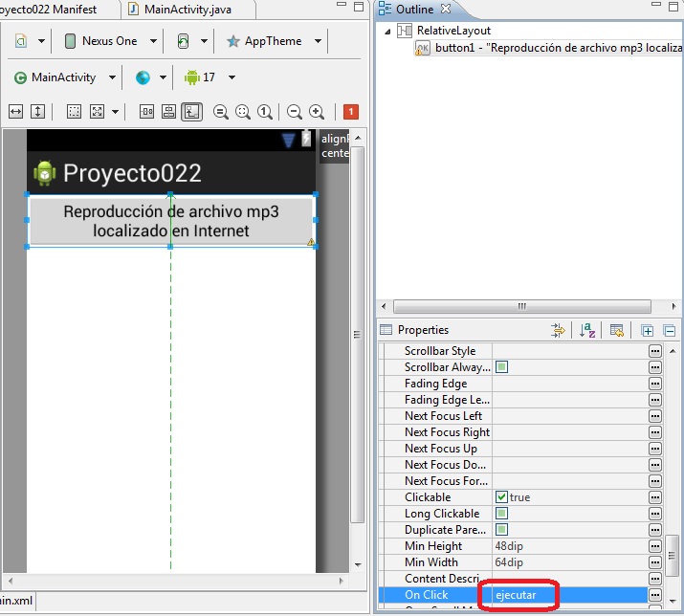Select the Next Focus Up property row
The width and height of the screenshot is (684, 616).
pos(522,449)
